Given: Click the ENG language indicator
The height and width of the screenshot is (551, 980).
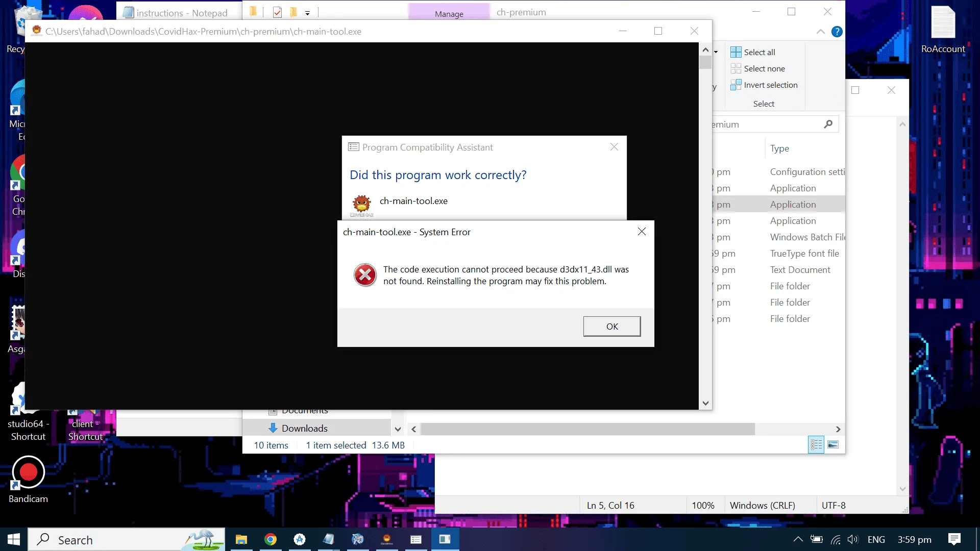Looking at the screenshot, I should coord(876,539).
